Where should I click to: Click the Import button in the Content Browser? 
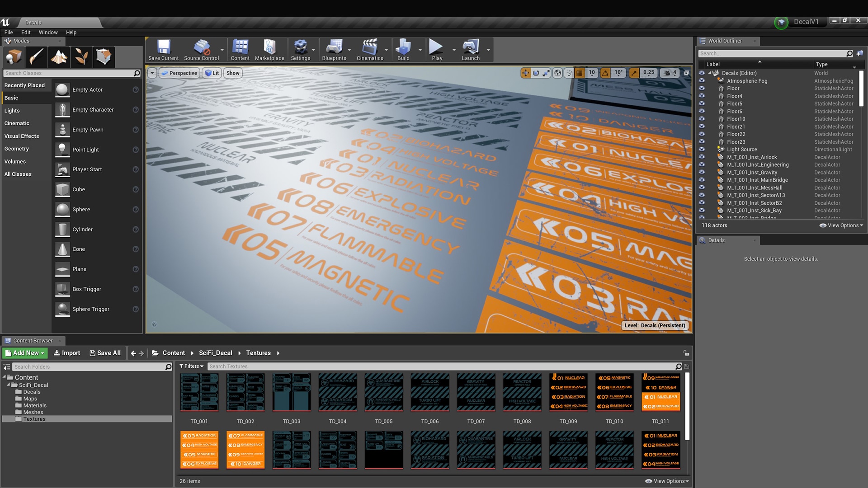66,353
